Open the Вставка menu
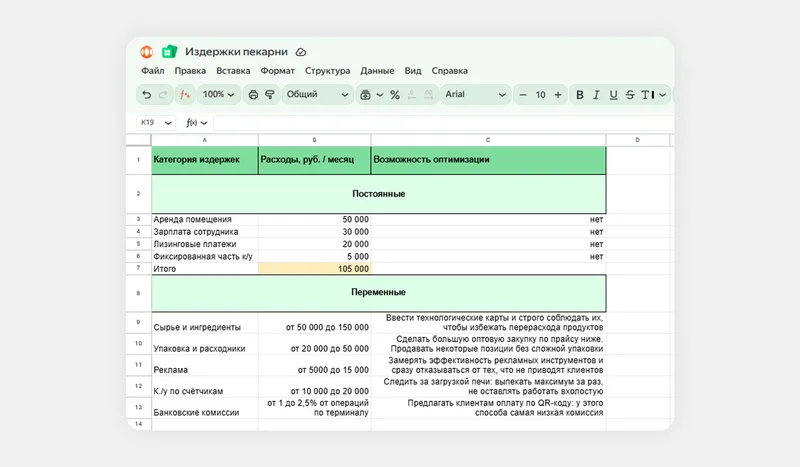Image resolution: width=800 pixels, height=467 pixels. 233,71
